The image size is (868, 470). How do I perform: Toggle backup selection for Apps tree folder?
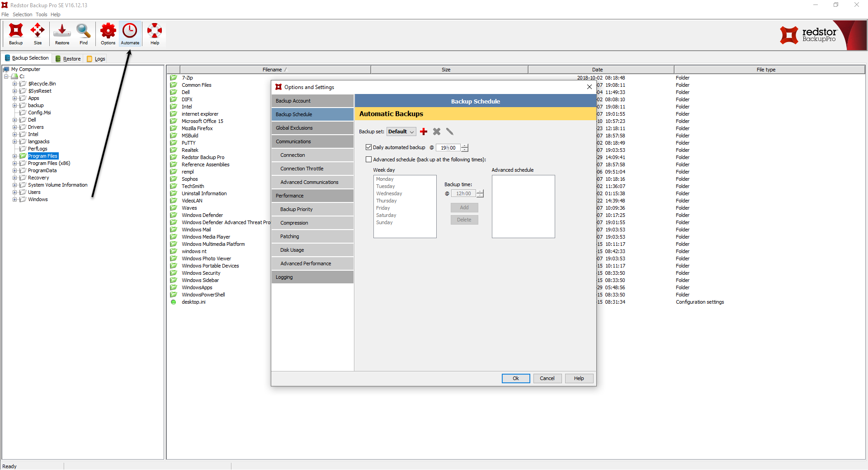click(x=23, y=98)
